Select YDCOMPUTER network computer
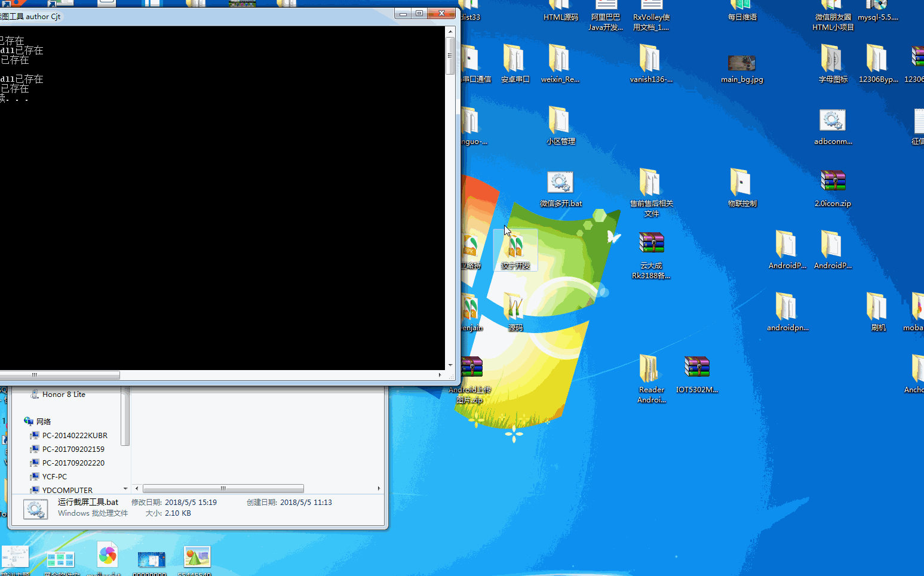The image size is (924, 576). (x=67, y=490)
